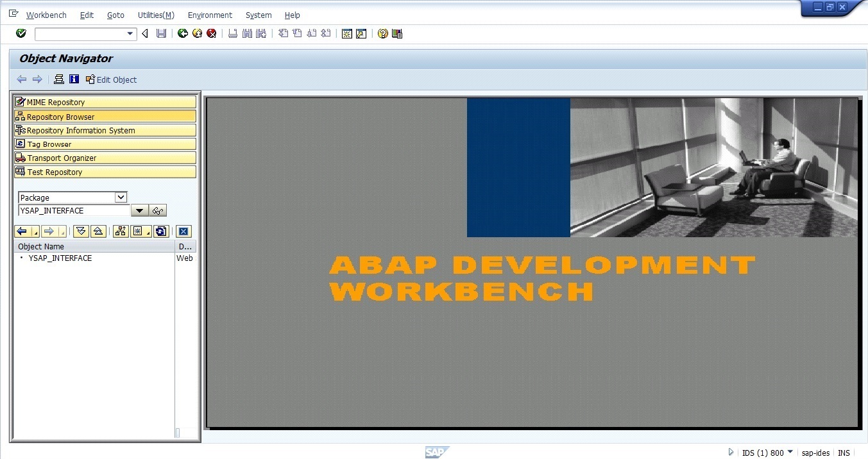Image resolution: width=868 pixels, height=459 pixels.
Task: Open the package name history dropdown arrow
Action: click(139, 211)
